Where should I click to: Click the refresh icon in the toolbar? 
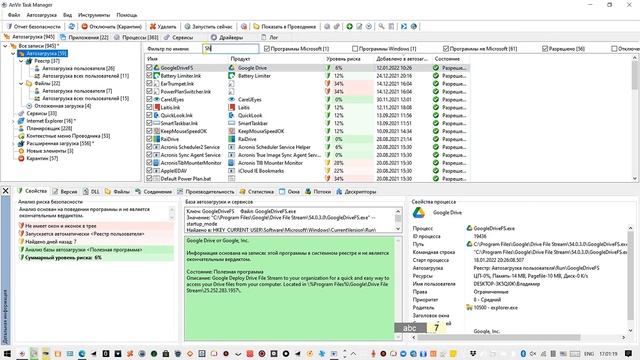coord(71,27)
